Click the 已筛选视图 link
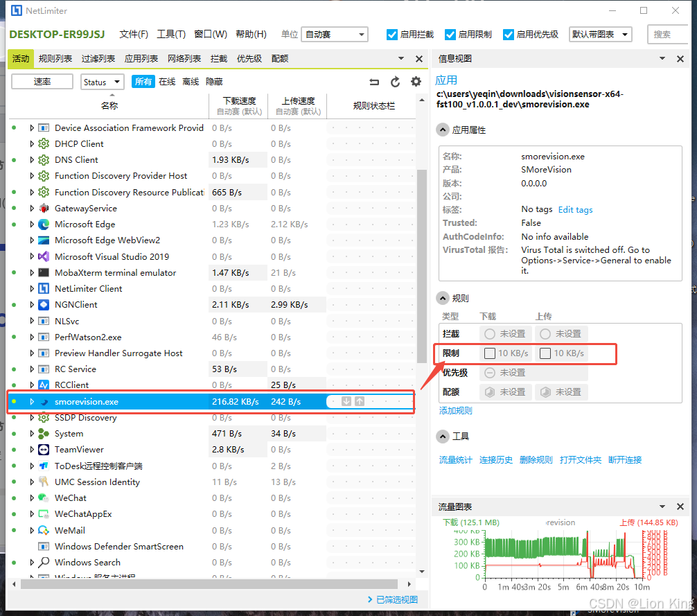 (397, 599)
